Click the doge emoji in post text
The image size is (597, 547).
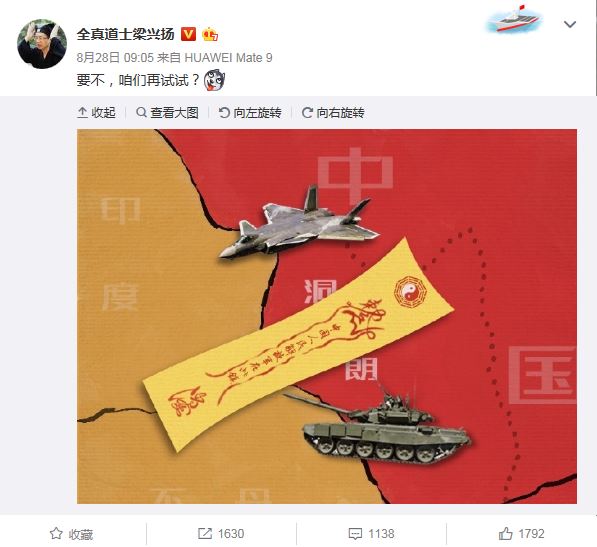(214, 80)
